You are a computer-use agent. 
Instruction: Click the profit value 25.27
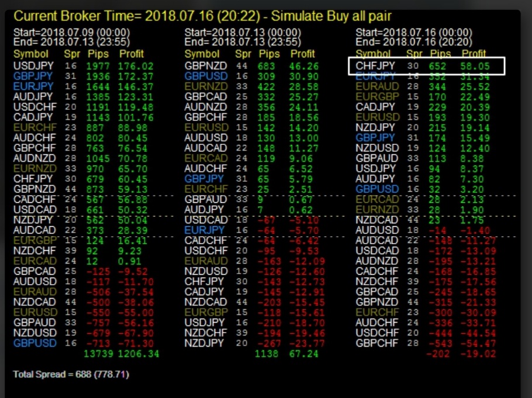click(304, 96)
